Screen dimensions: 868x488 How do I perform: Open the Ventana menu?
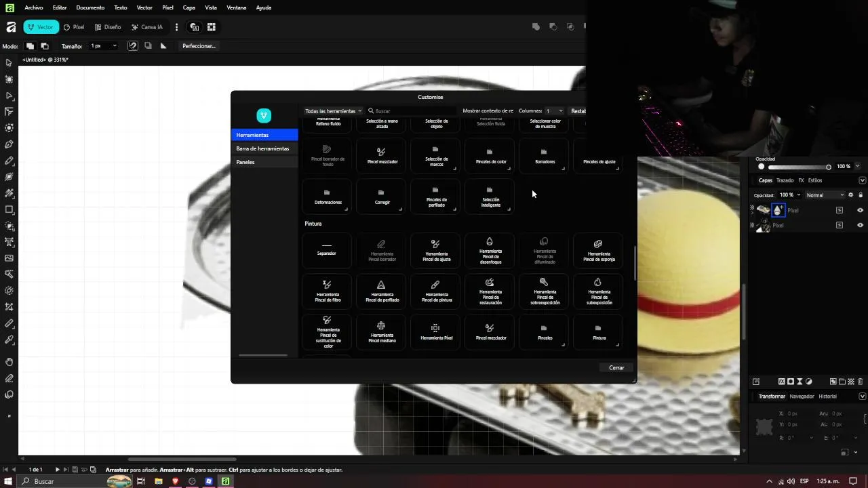237,7
